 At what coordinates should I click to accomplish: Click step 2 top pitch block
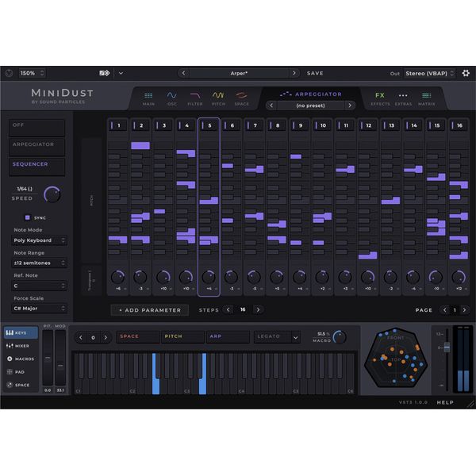pyautogui.click(x=140, y=145)
